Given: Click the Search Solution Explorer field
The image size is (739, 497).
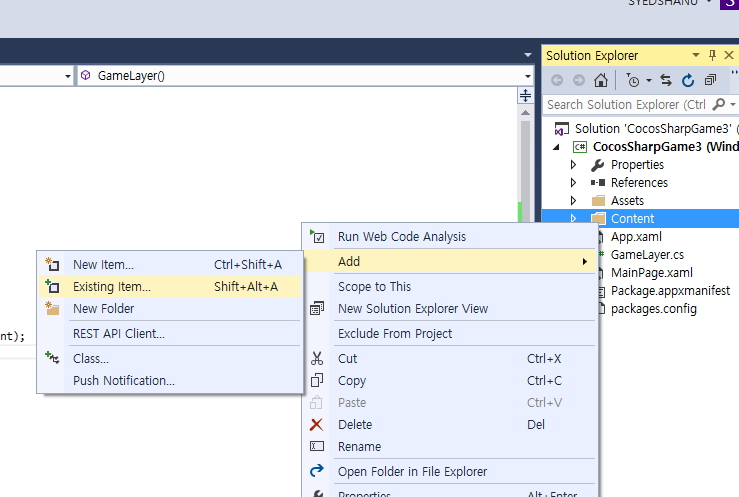Looking at the screenshot, I should coord(626,104).
